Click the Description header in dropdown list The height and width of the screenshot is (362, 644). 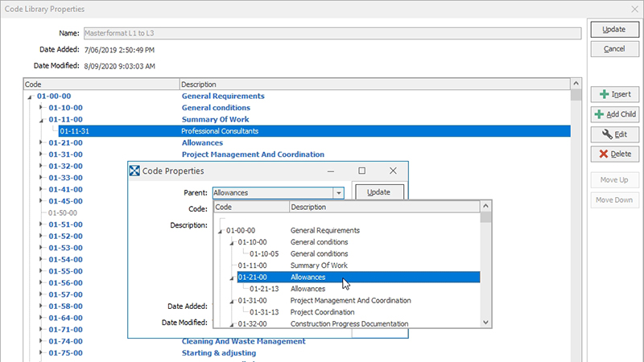tap(385, 207)
